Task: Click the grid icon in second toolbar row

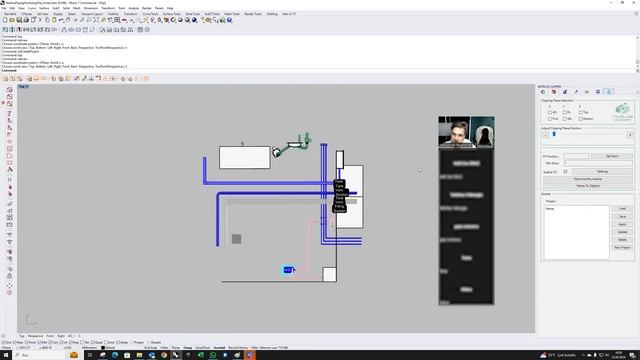Action: (140, 29)
